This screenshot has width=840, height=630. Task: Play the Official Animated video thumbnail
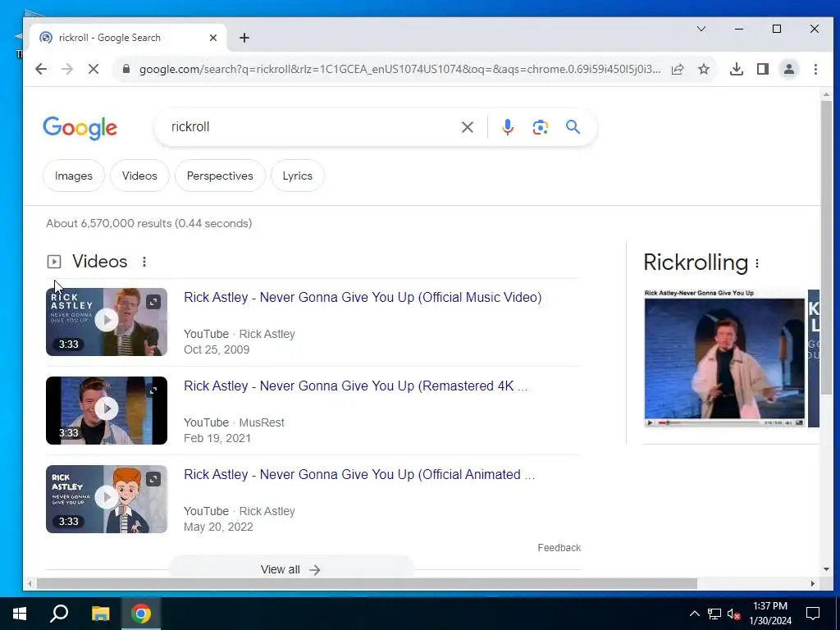107,498
